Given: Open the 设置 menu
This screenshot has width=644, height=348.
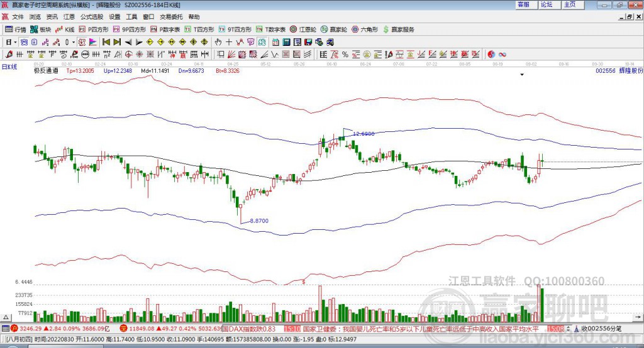Looking at the screenshot, I should pos(114,17).
